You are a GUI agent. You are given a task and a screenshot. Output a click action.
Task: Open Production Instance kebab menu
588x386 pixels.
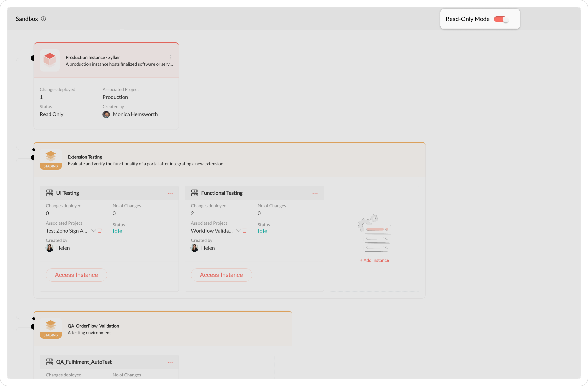tap(171, 57)
